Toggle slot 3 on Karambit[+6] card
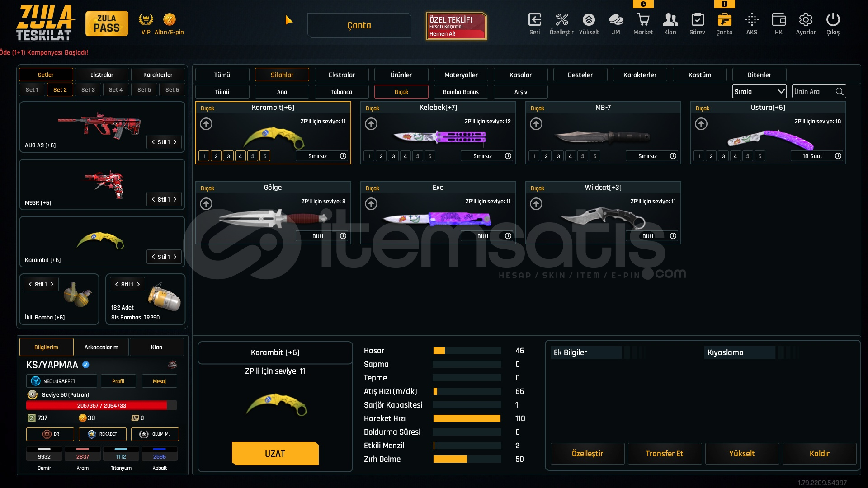This screenshot has height=488, width=868. (x=228, y=156)
